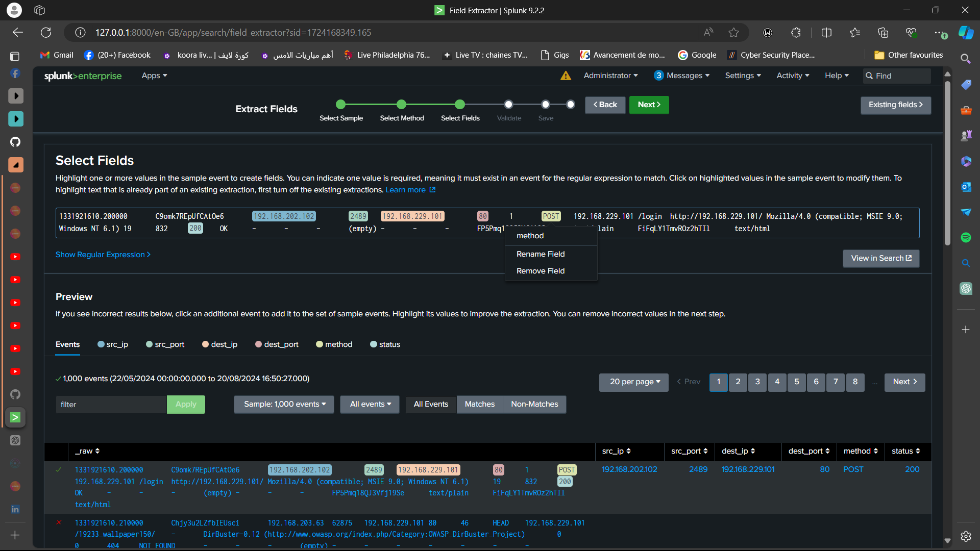Open the Sample: 1,000 events dropdown

(284, 404)
